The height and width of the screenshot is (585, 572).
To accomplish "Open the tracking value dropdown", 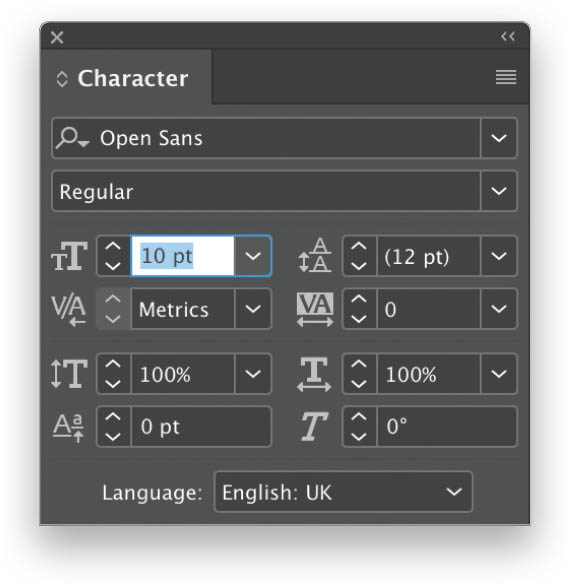I will coord(499,309).
